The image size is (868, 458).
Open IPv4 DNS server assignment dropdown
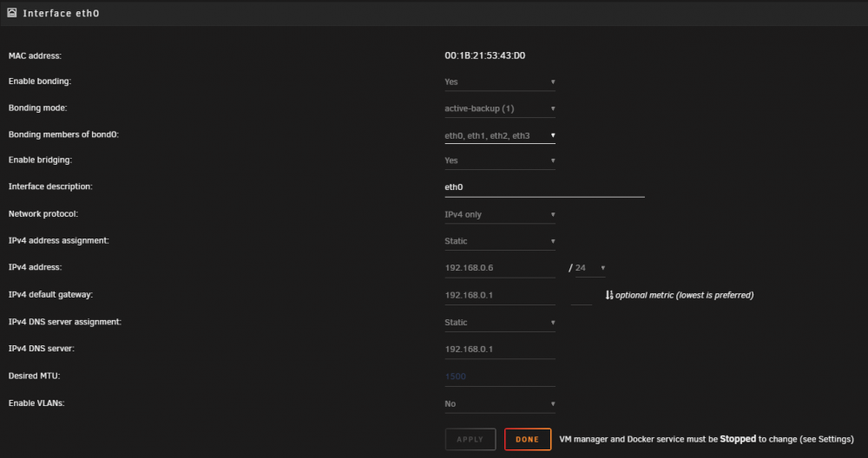tap(499, 323)
